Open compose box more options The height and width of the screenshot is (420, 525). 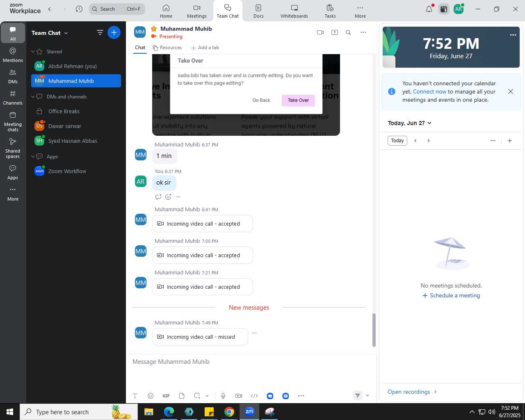[x=301, y=396]
